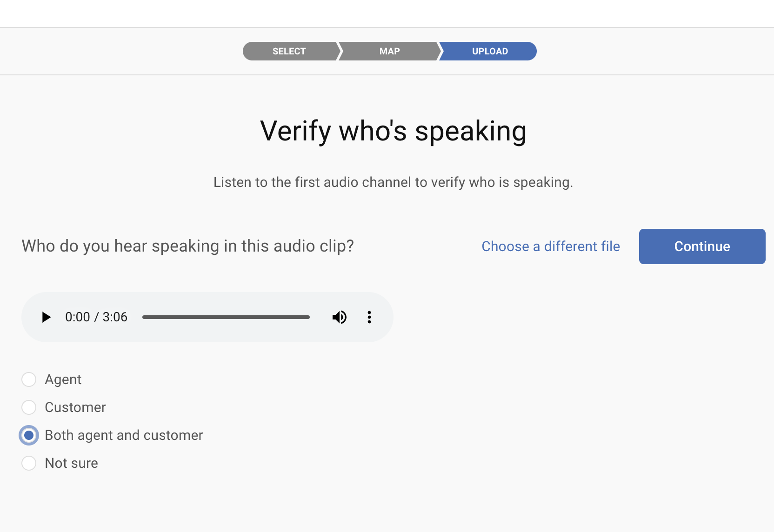Mute the audio player volume

339,317
